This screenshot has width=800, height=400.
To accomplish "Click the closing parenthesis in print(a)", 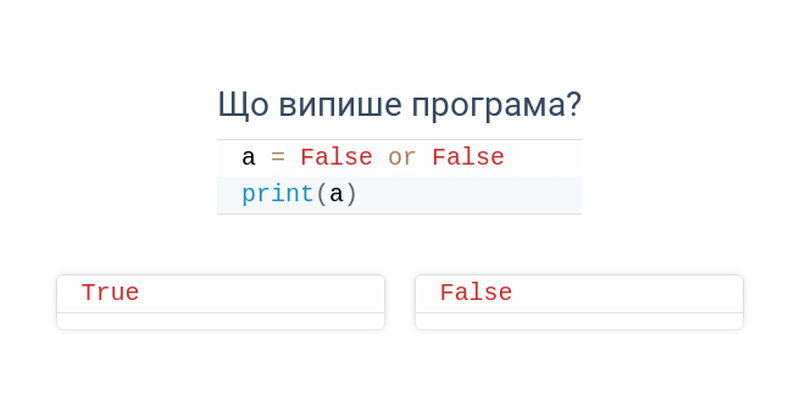I will click(351, 195).
